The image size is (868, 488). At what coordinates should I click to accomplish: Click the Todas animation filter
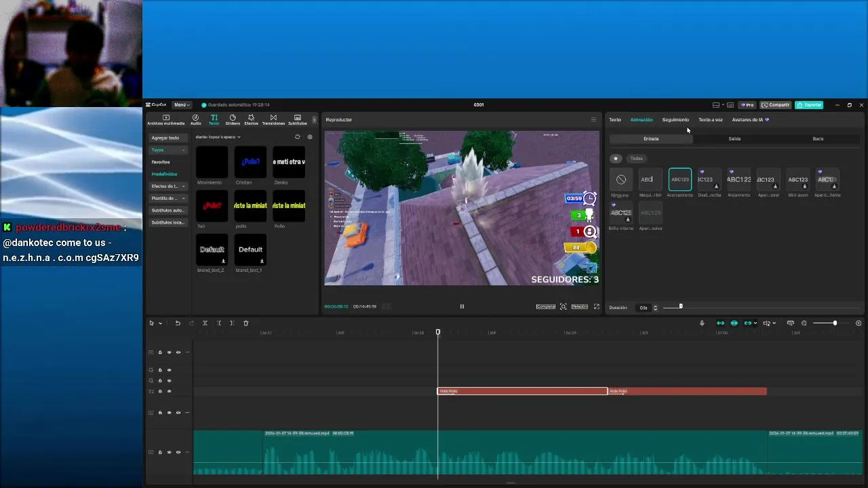pos(636,159)
